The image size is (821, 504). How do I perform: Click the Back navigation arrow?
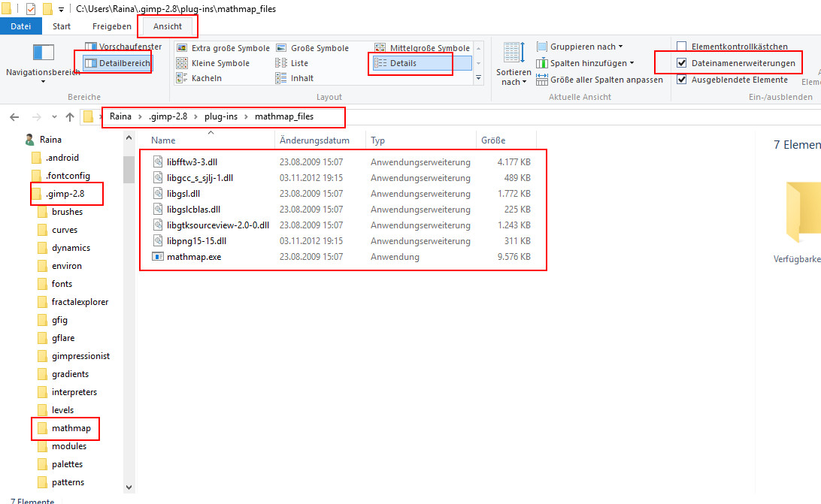tap(15, 116)
